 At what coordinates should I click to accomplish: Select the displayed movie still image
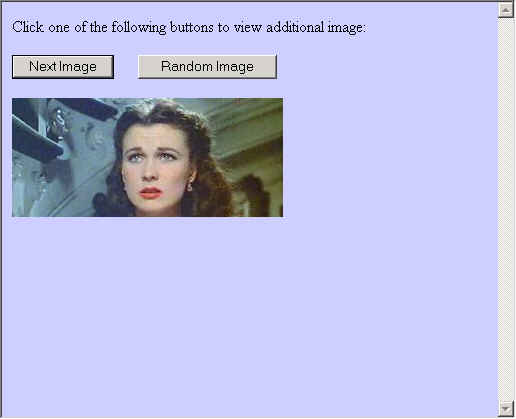147,157
